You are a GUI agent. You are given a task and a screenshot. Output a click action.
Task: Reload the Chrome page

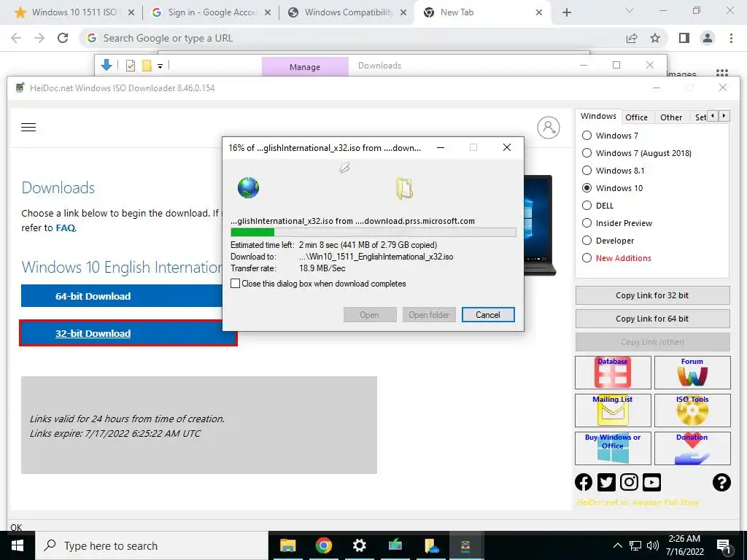(x=63, y=38)
